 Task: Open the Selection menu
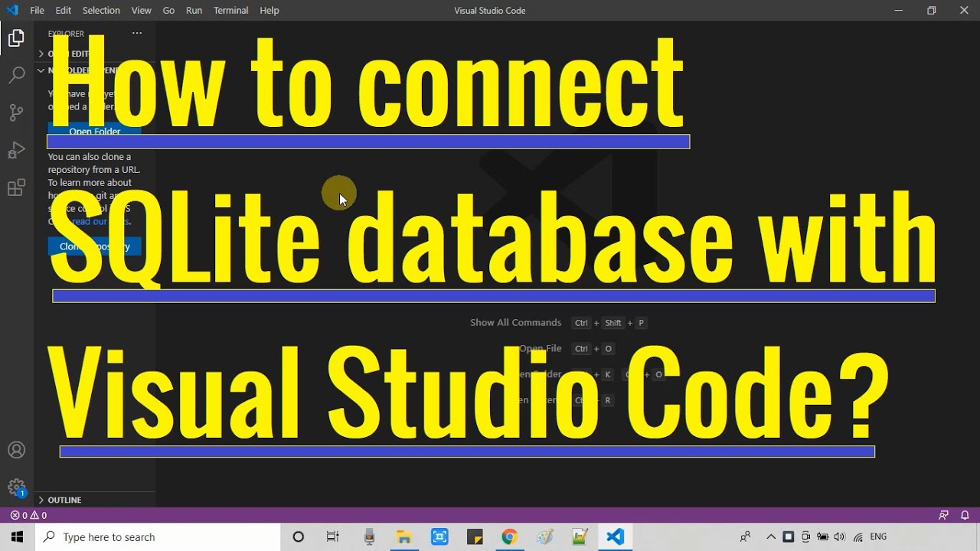tap(101, 10)
